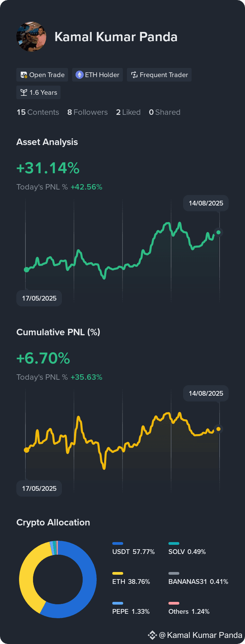This screenshot has width=245, height=644.
Task: Open the 8 Followers list
Action: (x=87, y=112)
